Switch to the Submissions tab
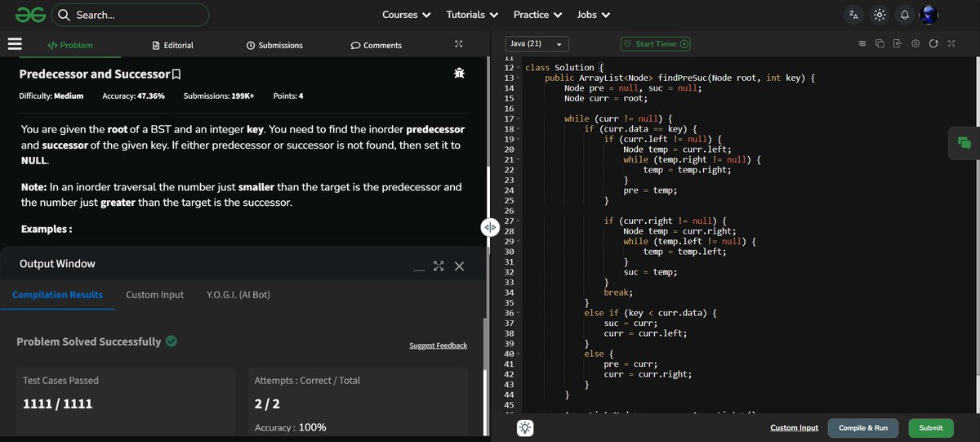 pos(274,45)
